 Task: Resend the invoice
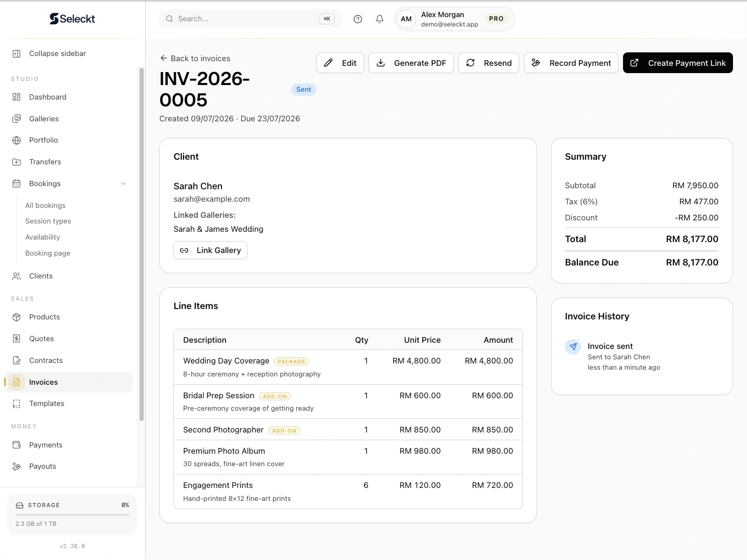(x=489, y=63)
